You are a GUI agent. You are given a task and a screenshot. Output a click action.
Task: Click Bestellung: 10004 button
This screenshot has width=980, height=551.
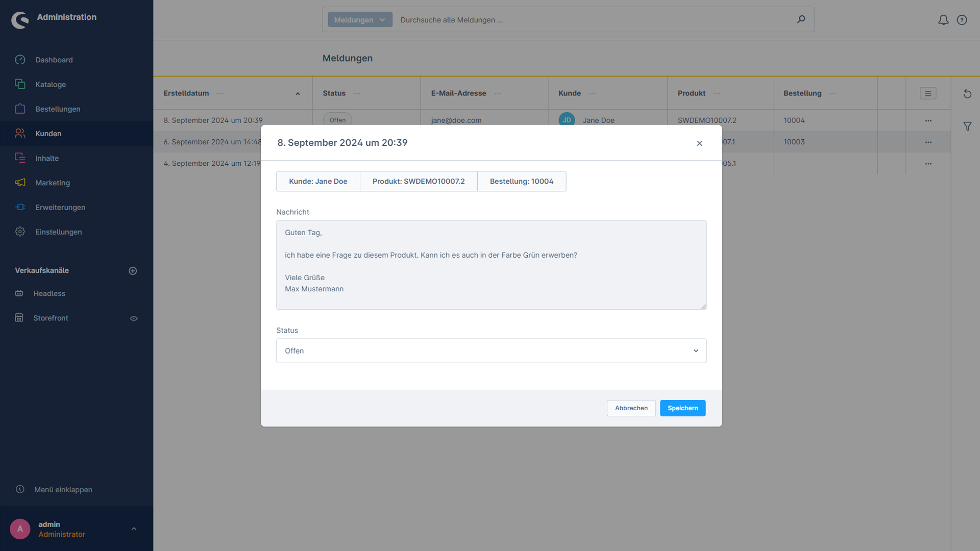tap(522, 181)
